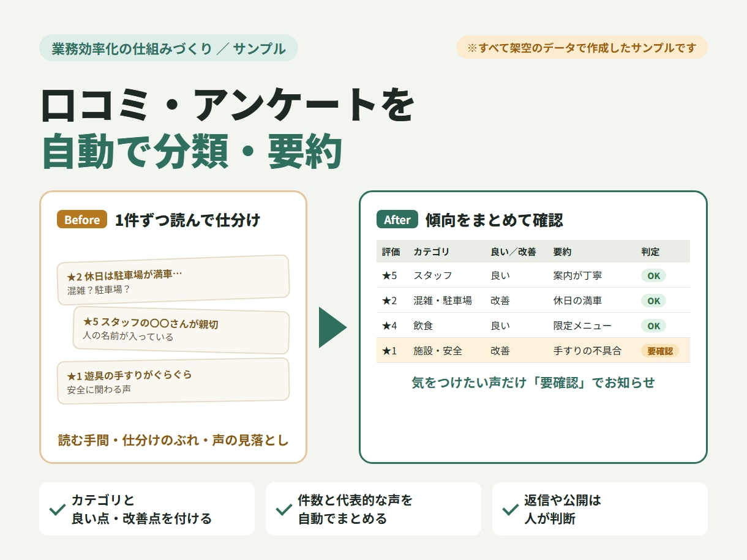Click the カテゴリ column header
The image size is (747, 560).
[x=431, y=252]
